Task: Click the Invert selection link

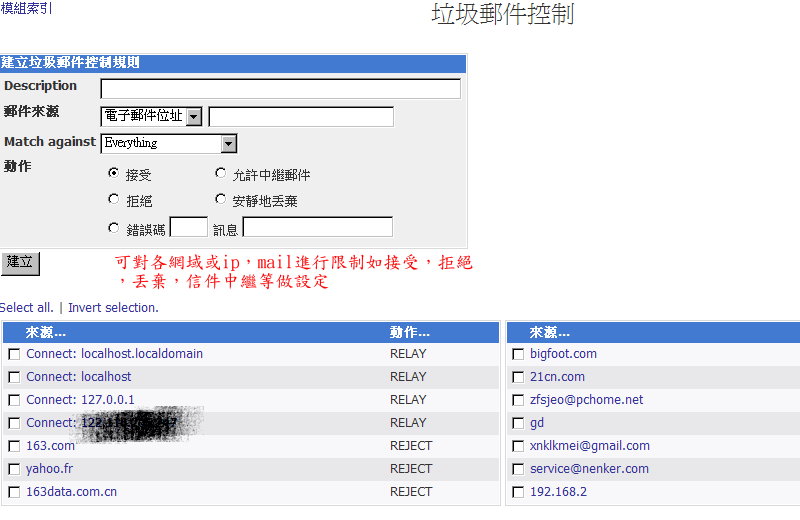Action: click(113, 308)
